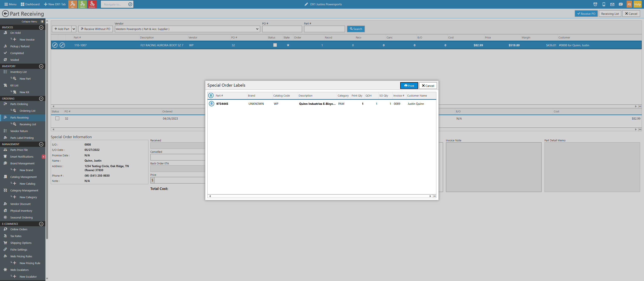The width and height of the screenshot is (644, 281).
Task: Open the Vendor dropdown list
Action: [187, 29]
